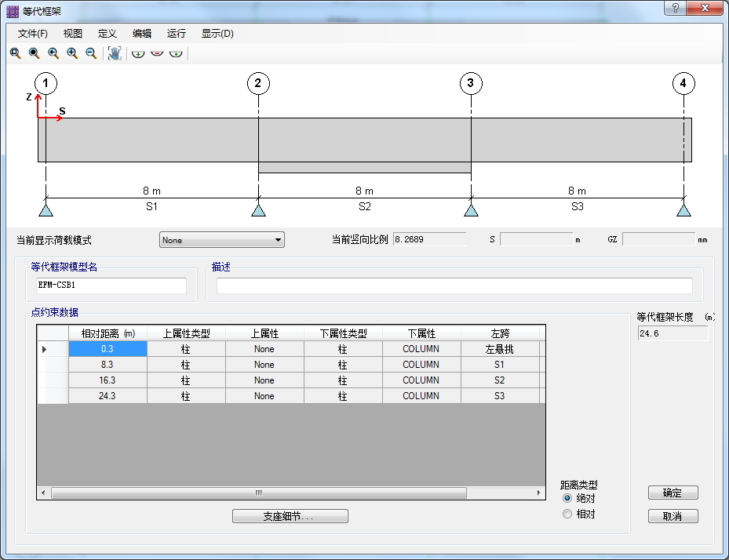Click the support triangle at axis 1

pos(46,210)
